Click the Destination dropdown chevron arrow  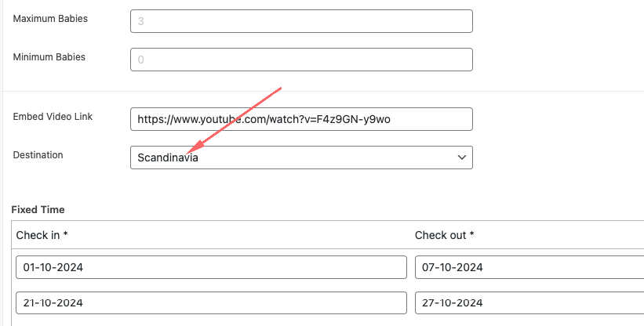point(462,158)
